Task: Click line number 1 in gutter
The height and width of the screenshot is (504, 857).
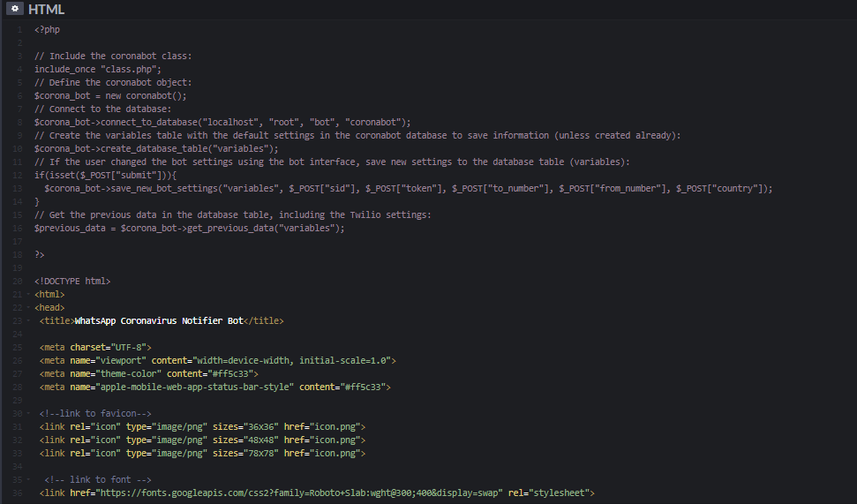Action: (x=18, y=29)
